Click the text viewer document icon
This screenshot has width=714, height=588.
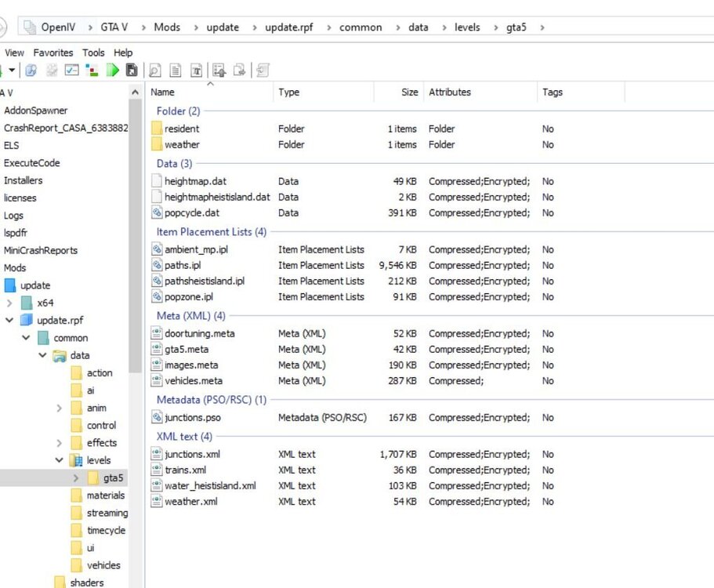tap(175, 70)
